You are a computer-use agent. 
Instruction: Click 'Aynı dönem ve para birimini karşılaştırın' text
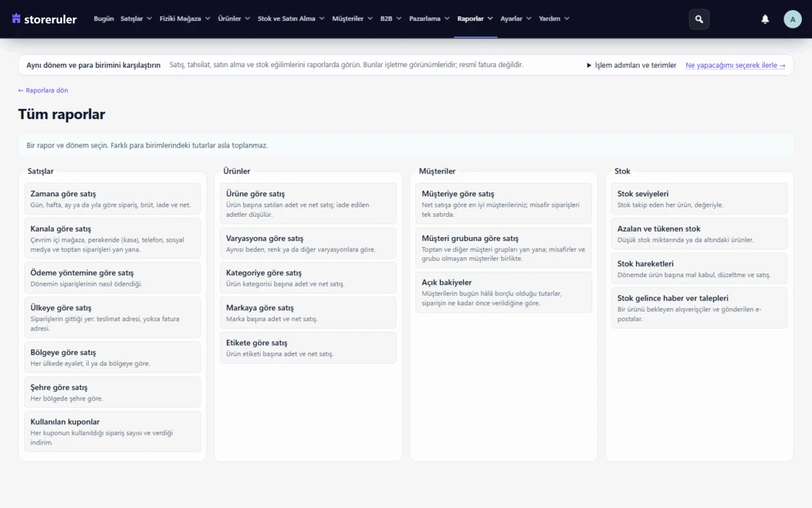pos(93,66)
